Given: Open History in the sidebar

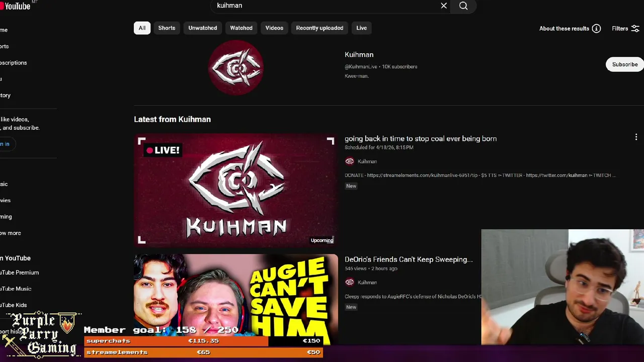Looking at the screenshot, I should pos(5,96).
